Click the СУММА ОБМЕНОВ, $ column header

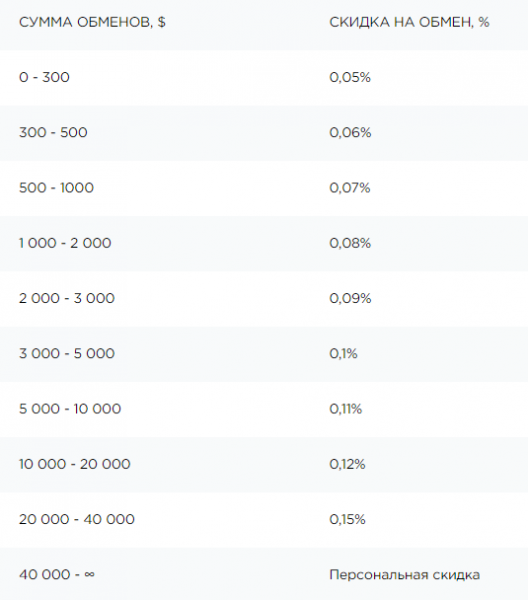point(92,23)
